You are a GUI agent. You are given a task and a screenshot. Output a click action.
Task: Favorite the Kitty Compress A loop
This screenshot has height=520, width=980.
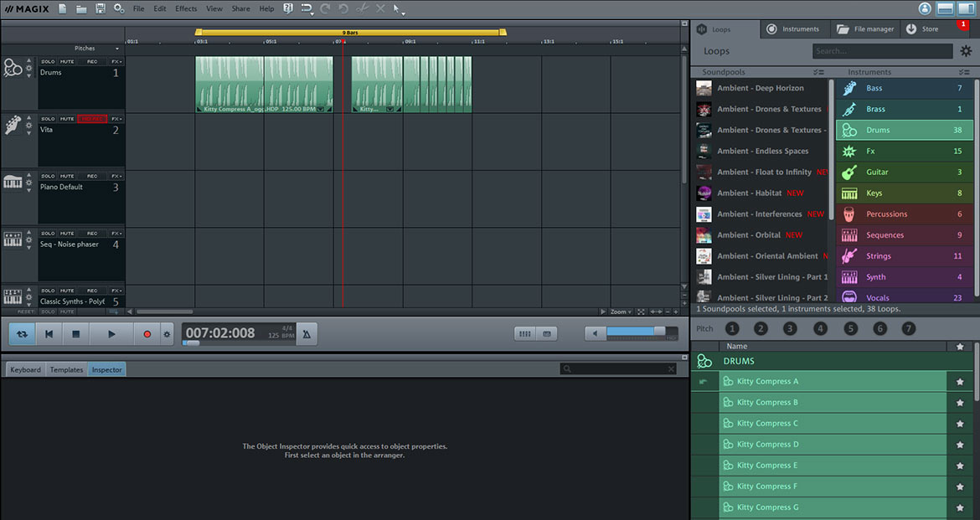(x=960, y=381)
